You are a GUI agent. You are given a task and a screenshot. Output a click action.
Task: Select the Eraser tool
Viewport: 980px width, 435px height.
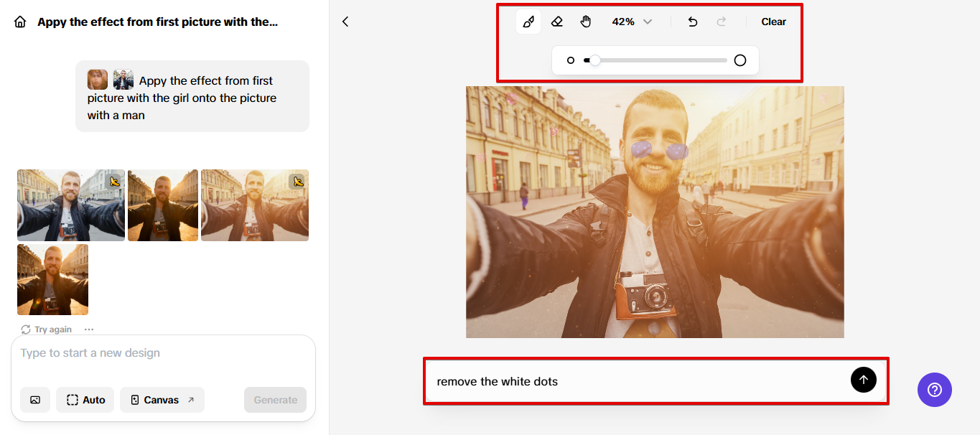tap(556, 22)
